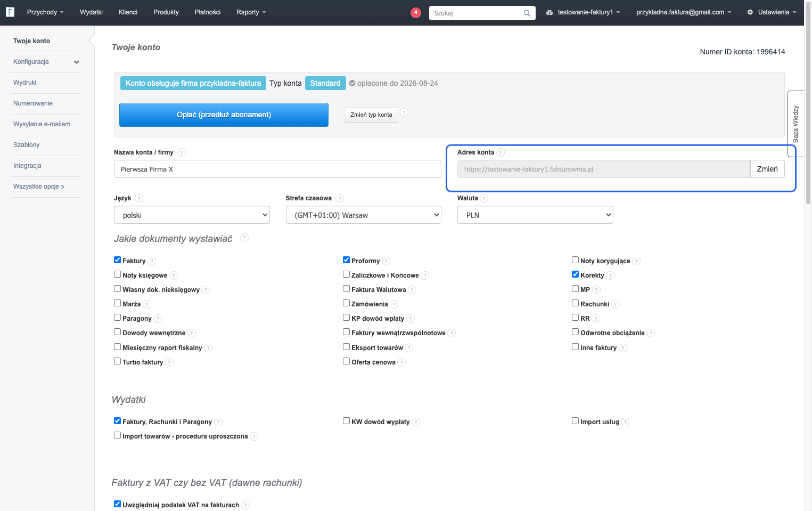Click the help icon after Jakie dokumenty wystawiać

click(x=244, y=238)
